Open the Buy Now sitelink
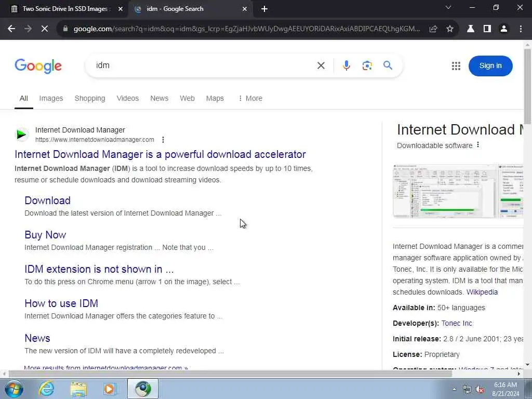Screen dimensions: 532x399 point(45,235)
